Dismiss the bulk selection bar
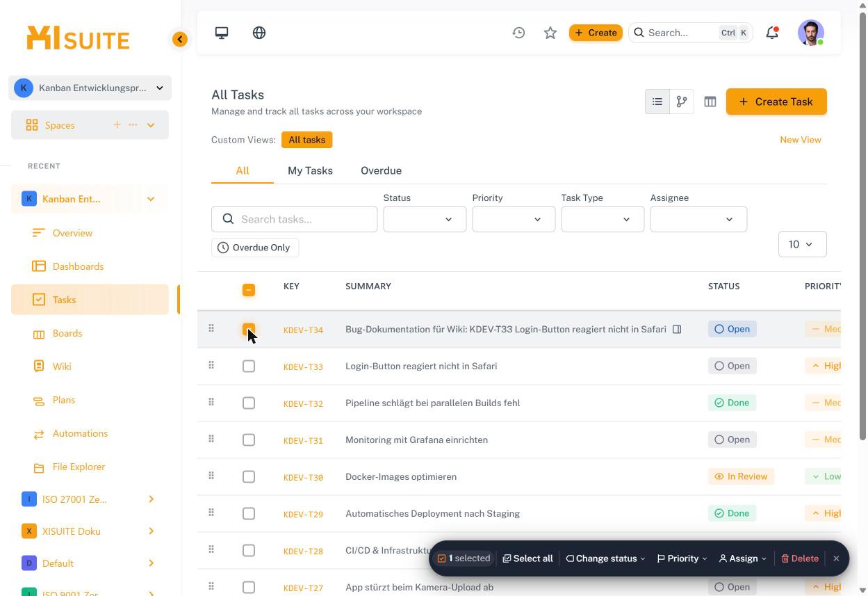Viewport: 868px width, 596px height. click(836, 558)
